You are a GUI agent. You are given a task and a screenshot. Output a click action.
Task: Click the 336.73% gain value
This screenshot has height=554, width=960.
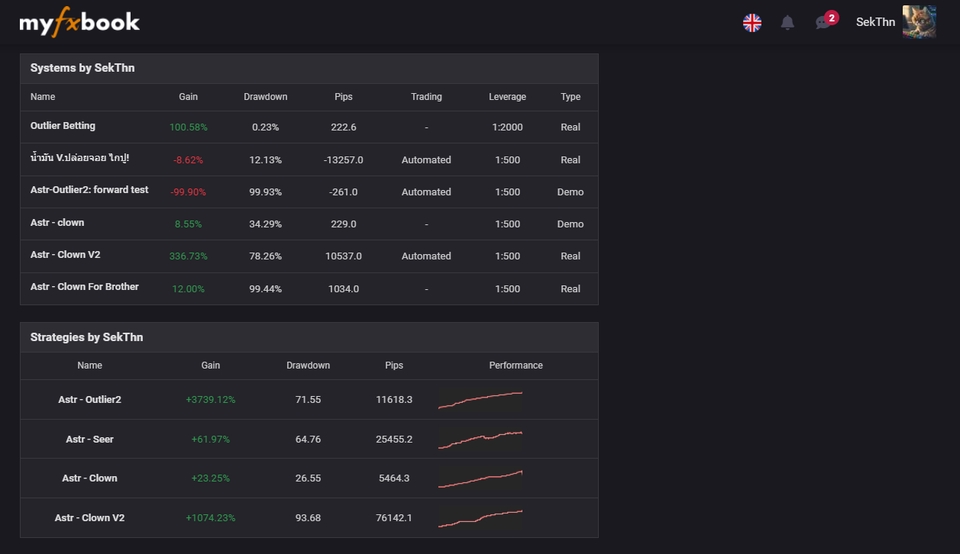pos(188,256)
